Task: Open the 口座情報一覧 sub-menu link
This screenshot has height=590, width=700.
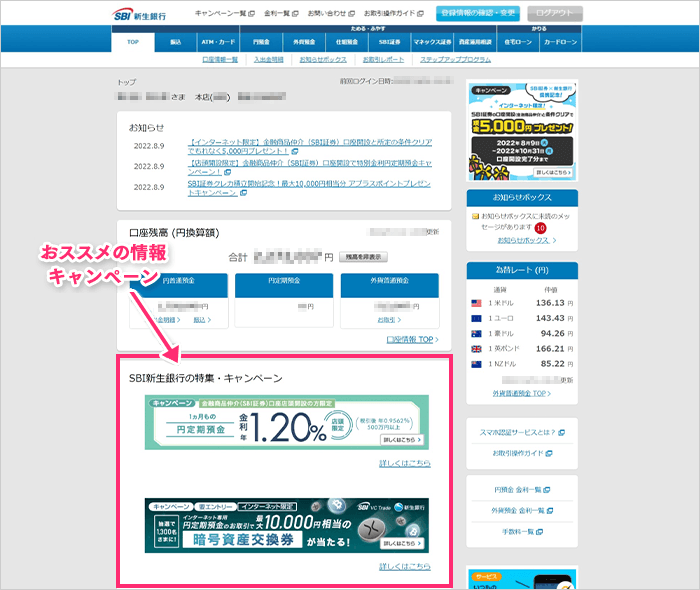Action: tap(220, 60)
